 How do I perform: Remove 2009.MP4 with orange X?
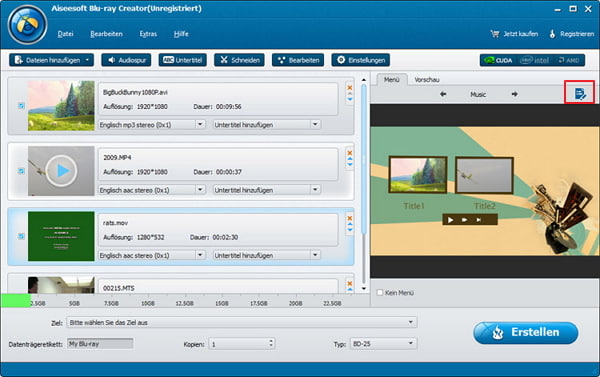pos(349,153)
